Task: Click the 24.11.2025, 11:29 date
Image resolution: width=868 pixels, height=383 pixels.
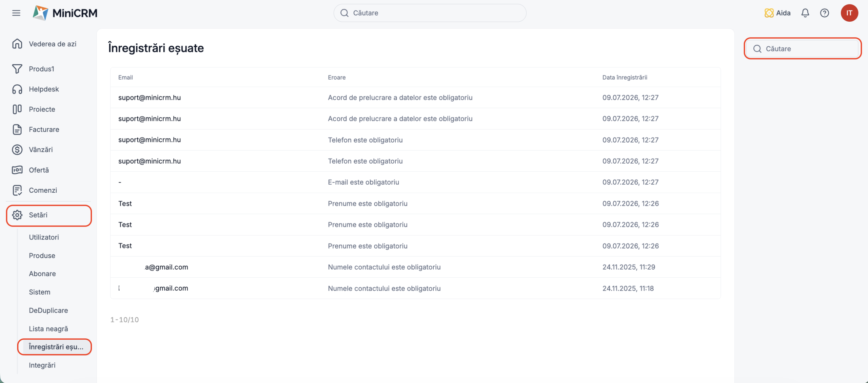Action: [x=629, y=267]
